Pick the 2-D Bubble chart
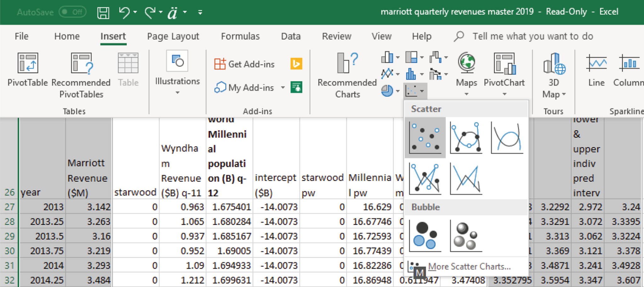Image resolution: width=644 pixels, height=287 pixels. (425, 236)
